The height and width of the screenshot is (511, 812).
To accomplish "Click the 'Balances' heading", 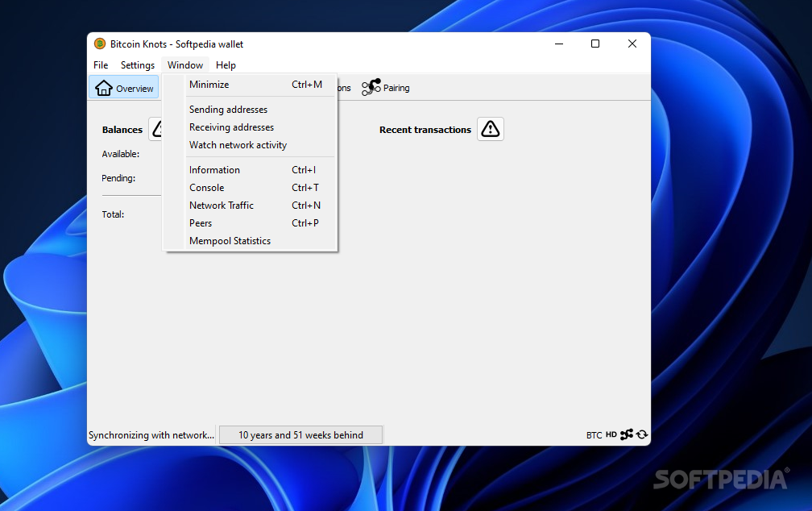I will tap(122, 130).
